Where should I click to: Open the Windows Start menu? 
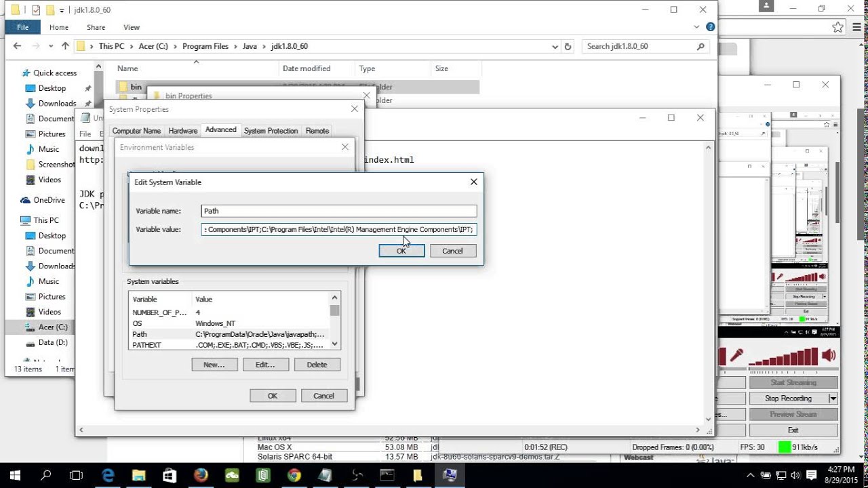[16, 475]
